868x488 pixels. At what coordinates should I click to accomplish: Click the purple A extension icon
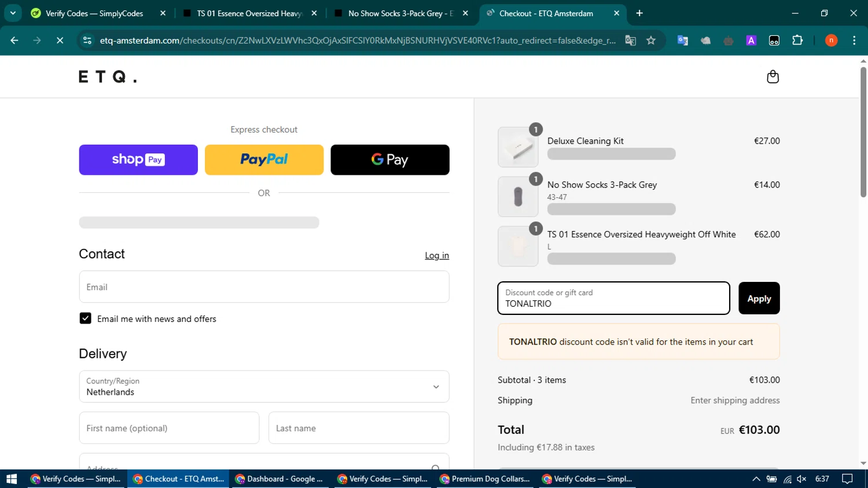[x=751, y=40]
